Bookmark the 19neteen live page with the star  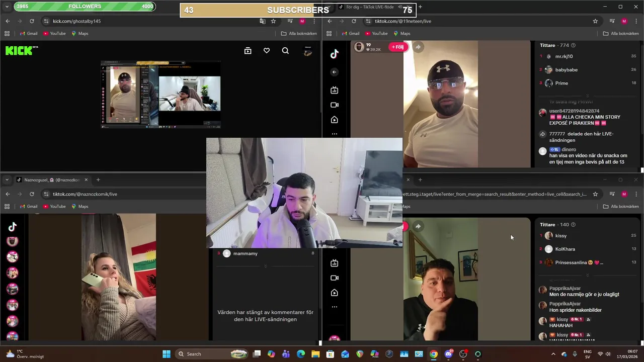coord(595,21)
